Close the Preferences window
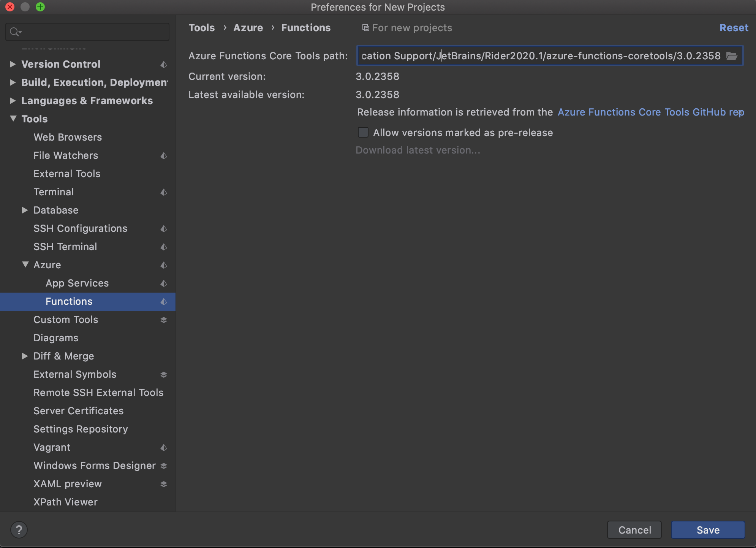This screenshot has height=548, width=756. point(10,7)
